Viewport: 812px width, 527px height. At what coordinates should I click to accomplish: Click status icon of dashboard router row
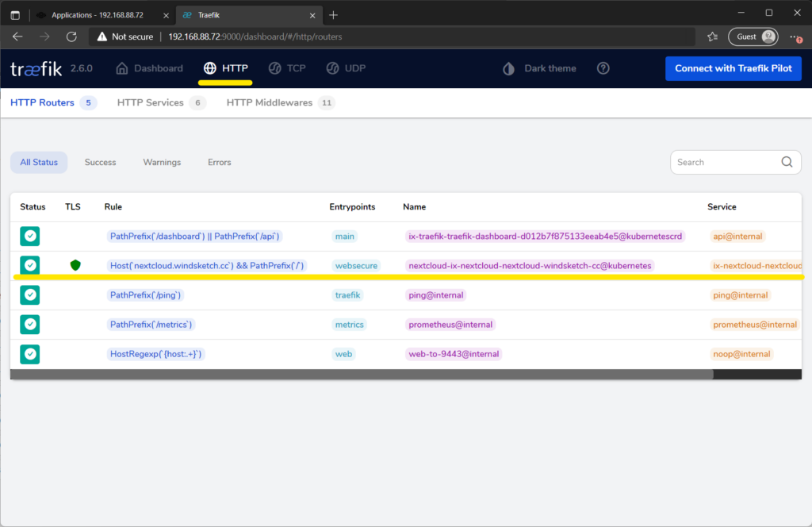pyautogui.click(x=30, y=237)
